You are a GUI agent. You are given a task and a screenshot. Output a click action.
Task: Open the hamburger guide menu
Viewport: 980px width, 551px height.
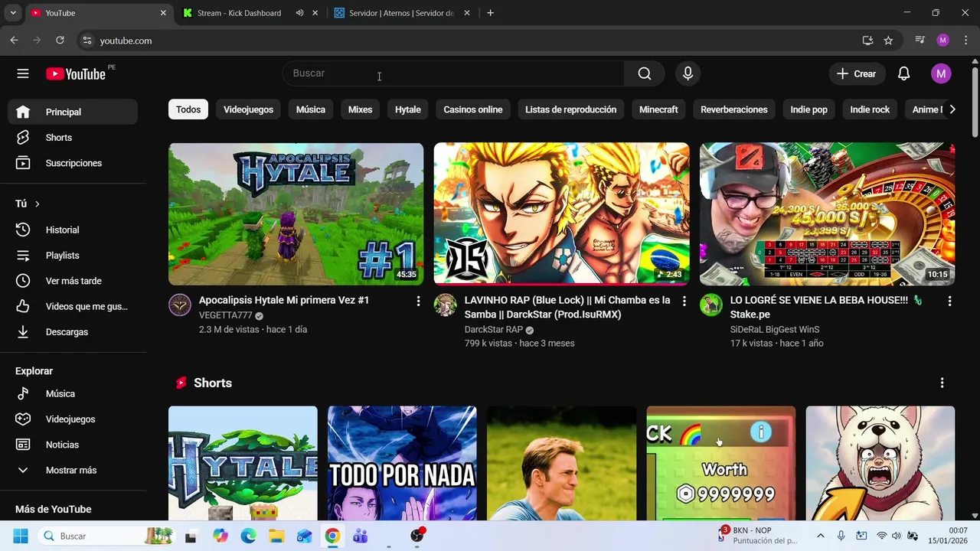(23, 73)
